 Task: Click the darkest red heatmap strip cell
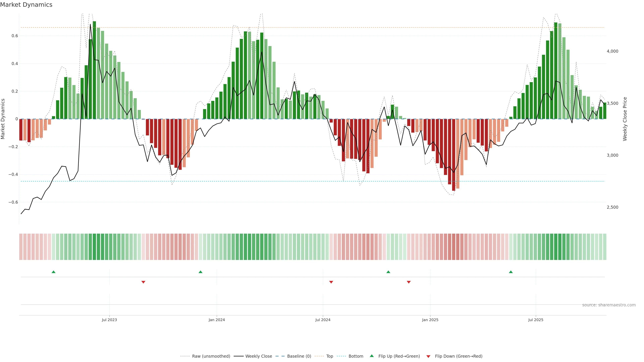(454, 247)
